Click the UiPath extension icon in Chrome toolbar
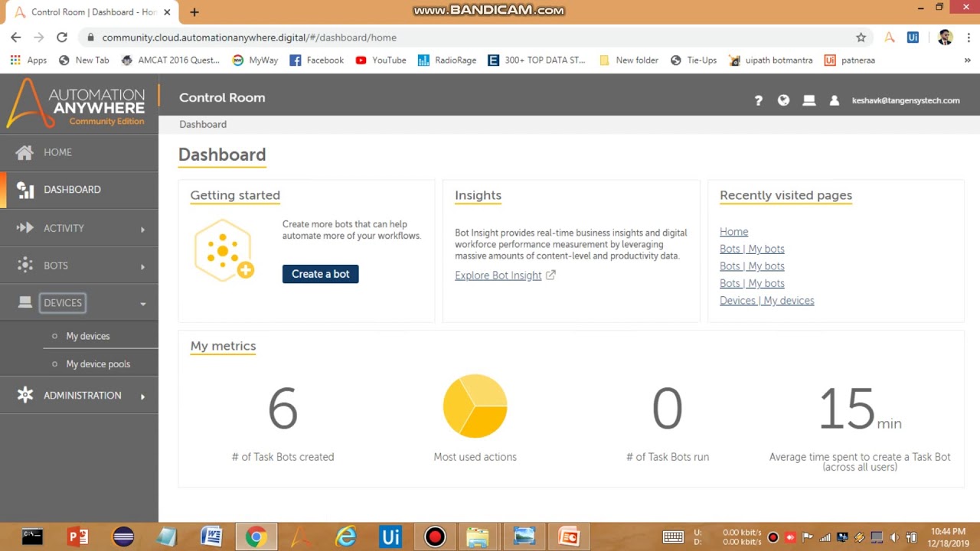The image size is (980, 551). coord(913,37)
